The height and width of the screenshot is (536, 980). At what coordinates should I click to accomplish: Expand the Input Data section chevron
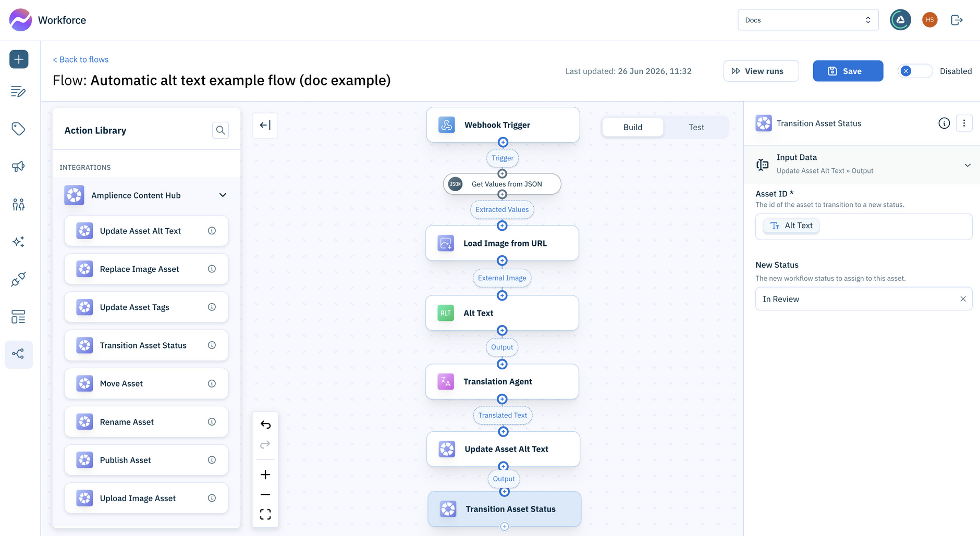(967, 165)
